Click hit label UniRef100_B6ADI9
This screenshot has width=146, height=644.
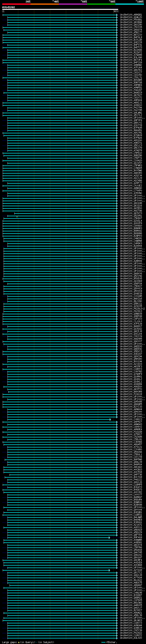coord(131,93)
